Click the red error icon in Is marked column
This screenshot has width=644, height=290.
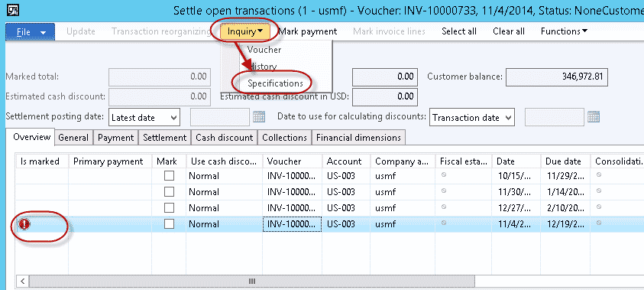24,224
